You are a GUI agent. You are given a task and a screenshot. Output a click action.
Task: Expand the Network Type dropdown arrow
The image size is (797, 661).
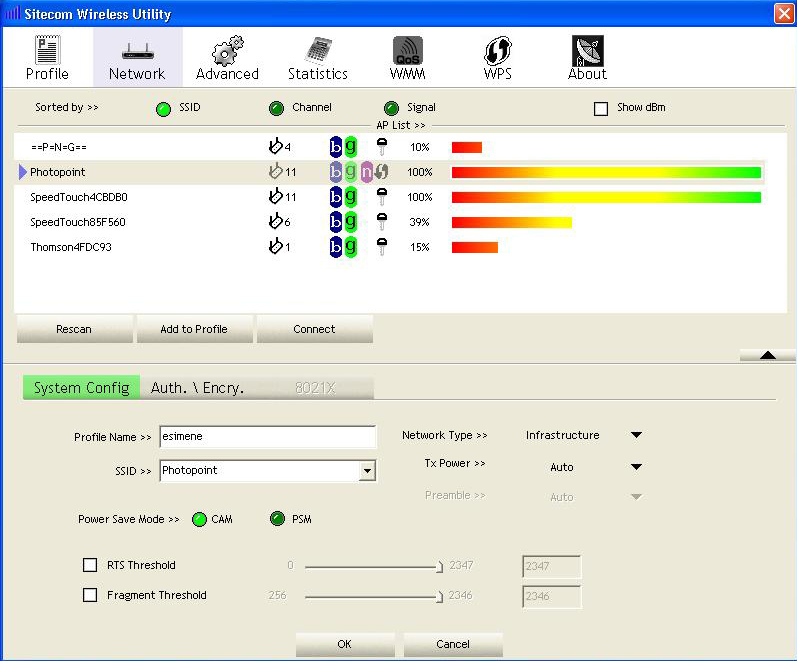(635, 435)
